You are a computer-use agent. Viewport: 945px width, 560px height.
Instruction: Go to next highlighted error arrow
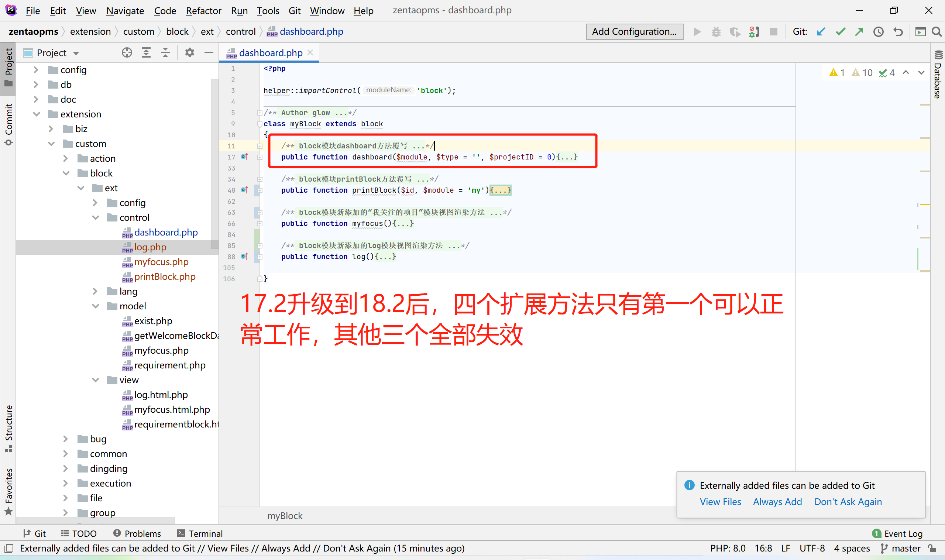pyautogui.click(x=921, y=72)
